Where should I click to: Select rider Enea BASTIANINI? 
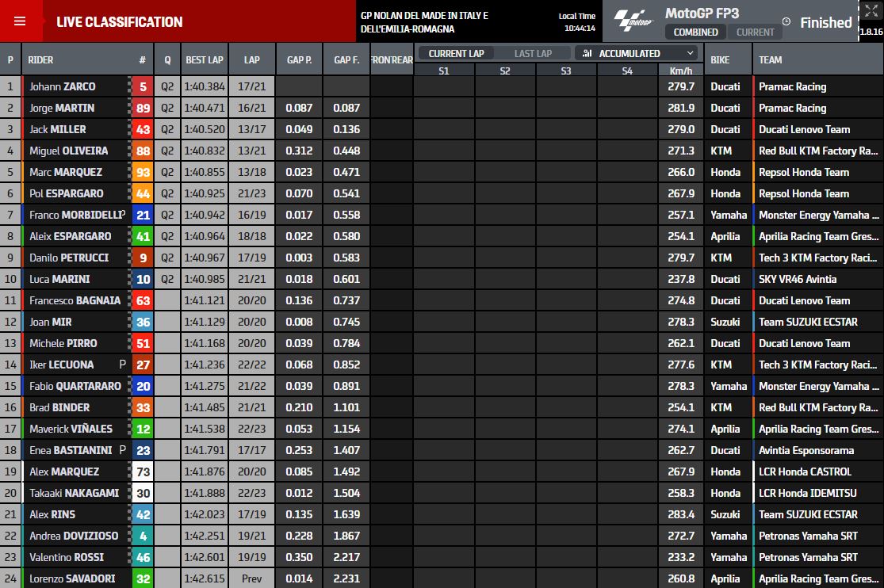tap(71, 451)
